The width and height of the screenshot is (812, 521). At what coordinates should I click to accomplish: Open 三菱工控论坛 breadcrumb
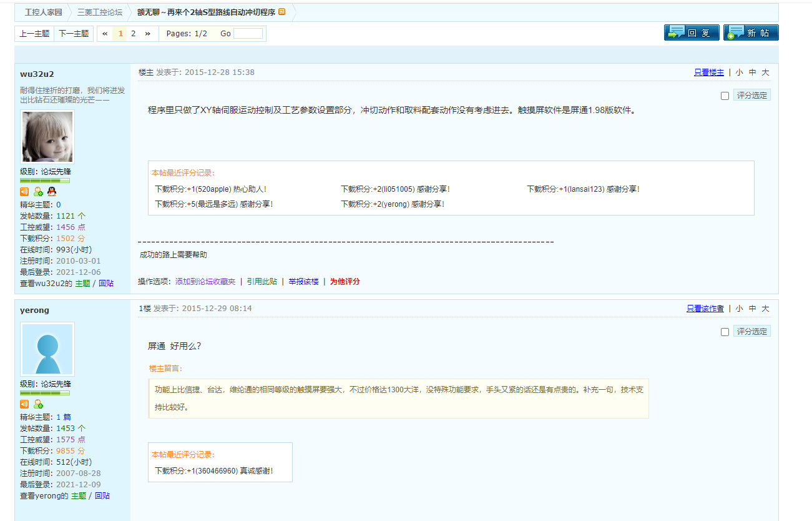pos(100,12)
